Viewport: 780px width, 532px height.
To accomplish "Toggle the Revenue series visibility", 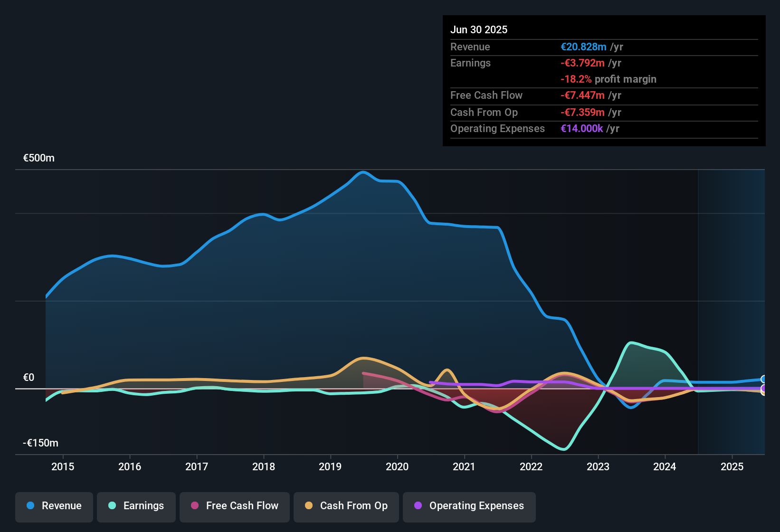I will click(x=54, y=506).
